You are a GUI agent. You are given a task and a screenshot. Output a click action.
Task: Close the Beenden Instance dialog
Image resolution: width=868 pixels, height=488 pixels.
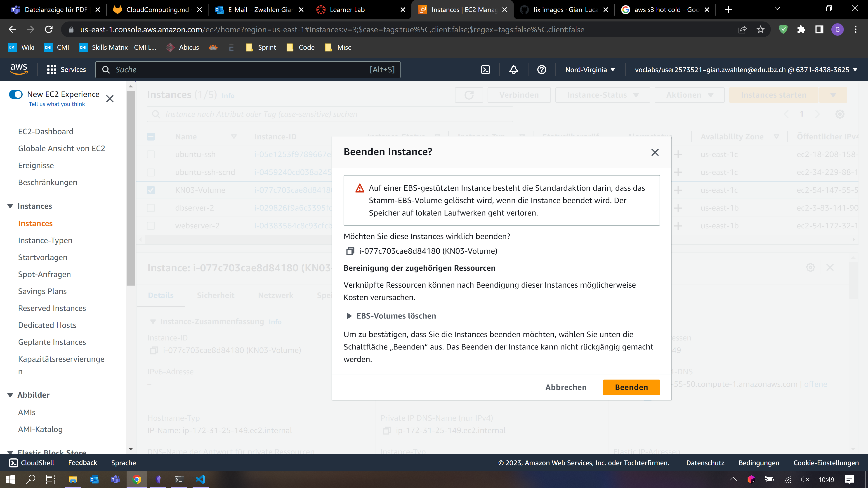pos(655,152)
